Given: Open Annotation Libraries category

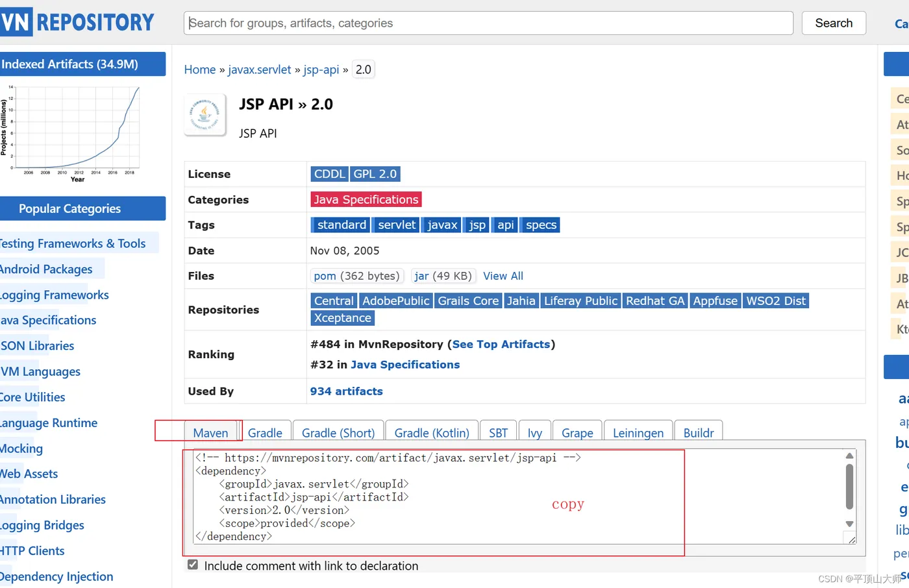Looking at the screenshot, I should pos(53,499).
